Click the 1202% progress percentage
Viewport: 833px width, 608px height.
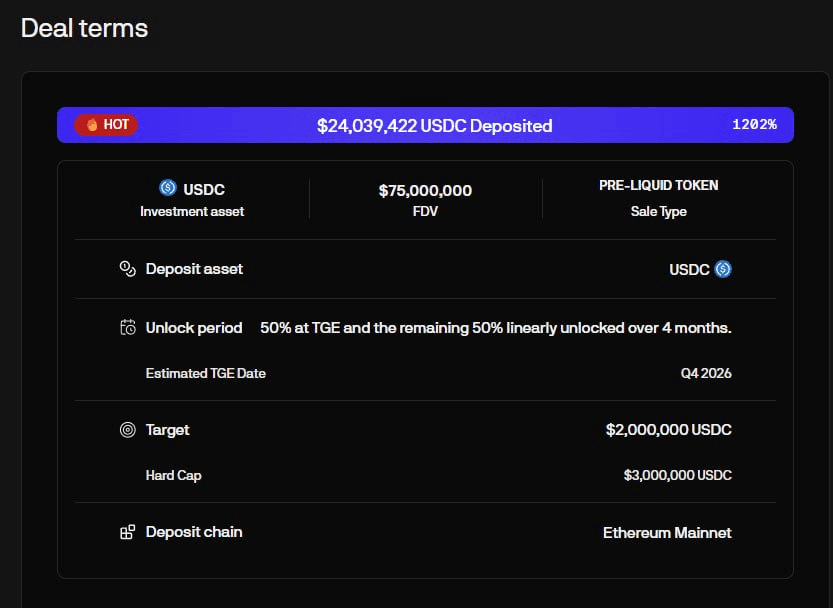click(x=754, y=124)
